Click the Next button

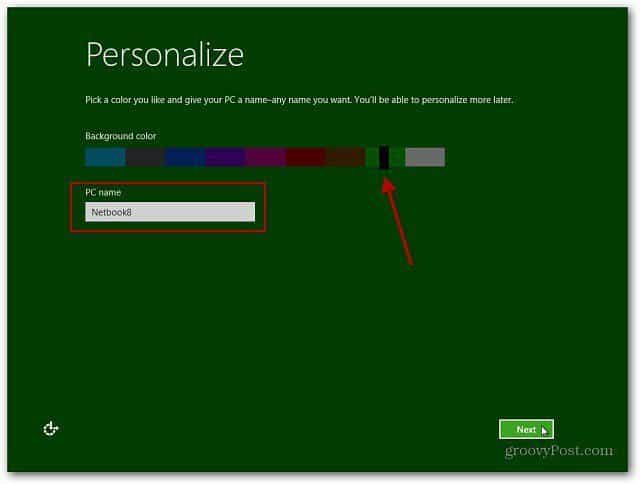coord(526,429)
